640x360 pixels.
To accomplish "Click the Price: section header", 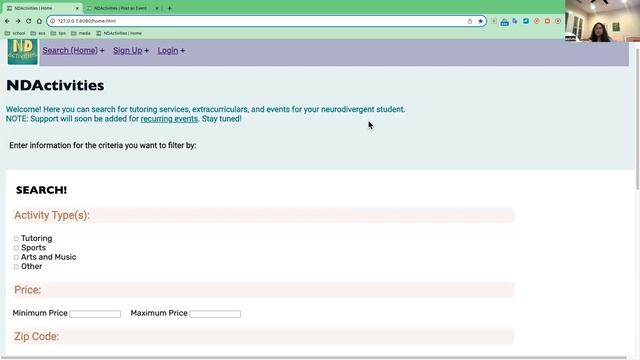I will [x=263, y=290].
